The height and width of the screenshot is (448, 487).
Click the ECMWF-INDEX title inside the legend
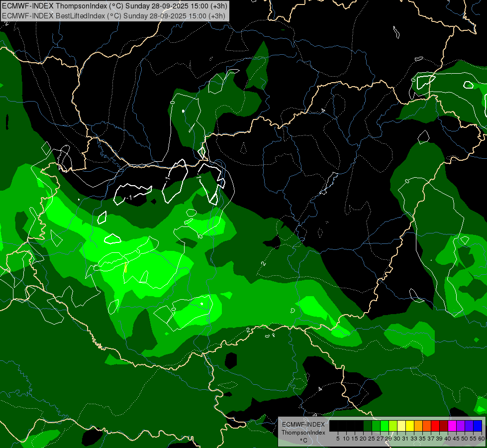point(303,425)
